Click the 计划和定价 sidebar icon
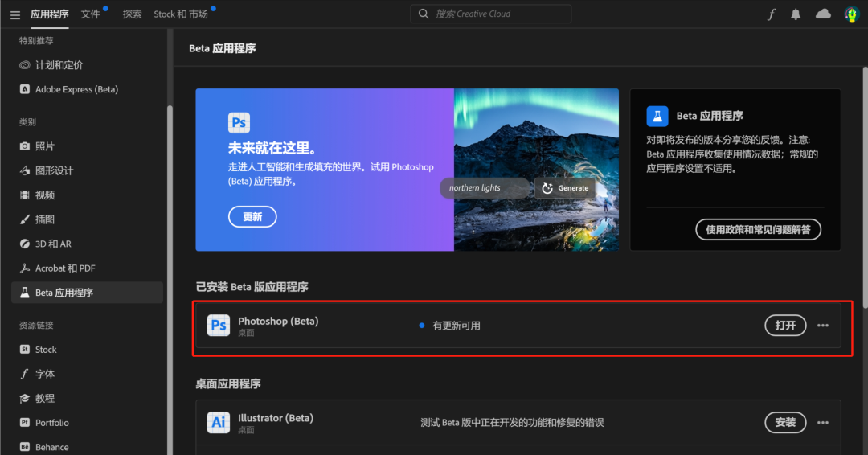Viewport: 868px width, 455px height. (24, 65)
